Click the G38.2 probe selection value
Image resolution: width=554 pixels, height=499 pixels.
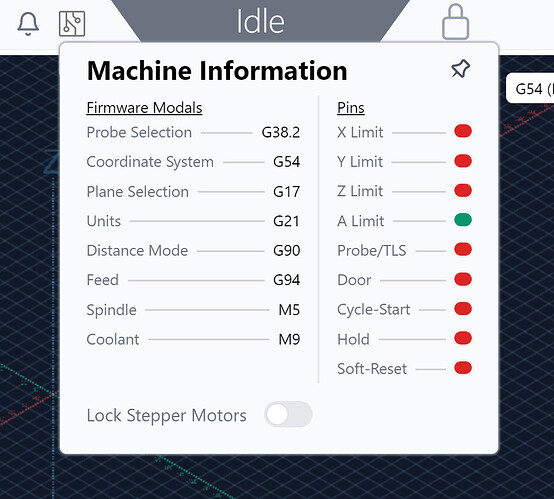281,133
